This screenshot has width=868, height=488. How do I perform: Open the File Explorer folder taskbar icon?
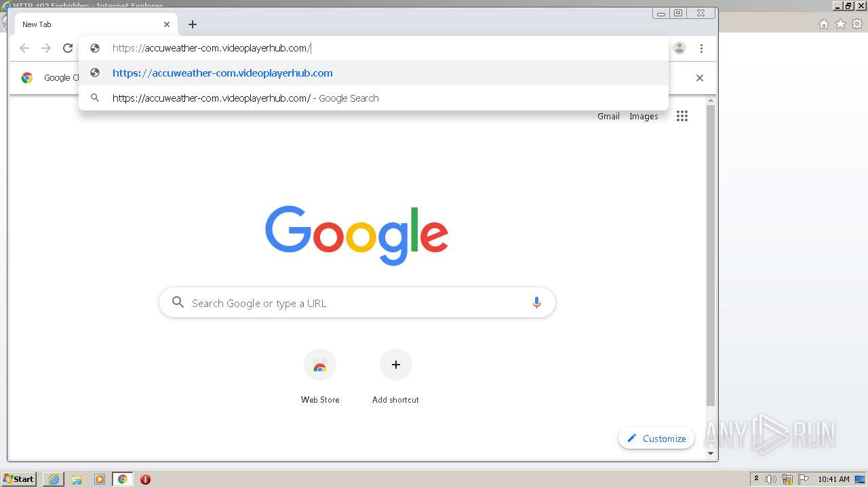coord(77,479)
